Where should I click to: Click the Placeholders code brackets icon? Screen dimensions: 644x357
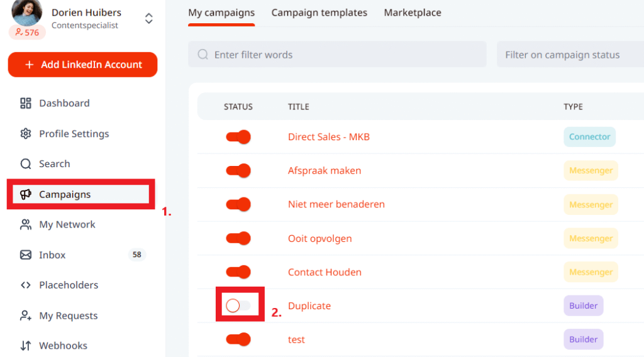[26, 285]
